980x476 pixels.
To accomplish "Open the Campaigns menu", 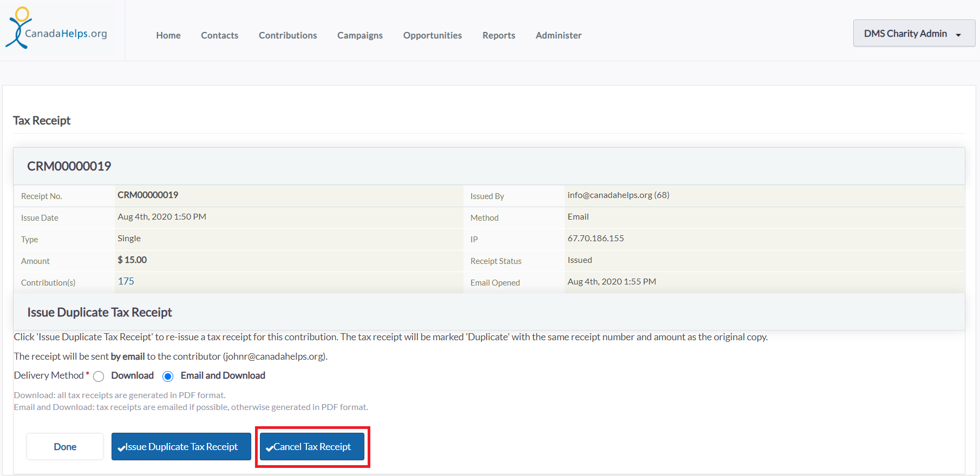I will (360, 35).
